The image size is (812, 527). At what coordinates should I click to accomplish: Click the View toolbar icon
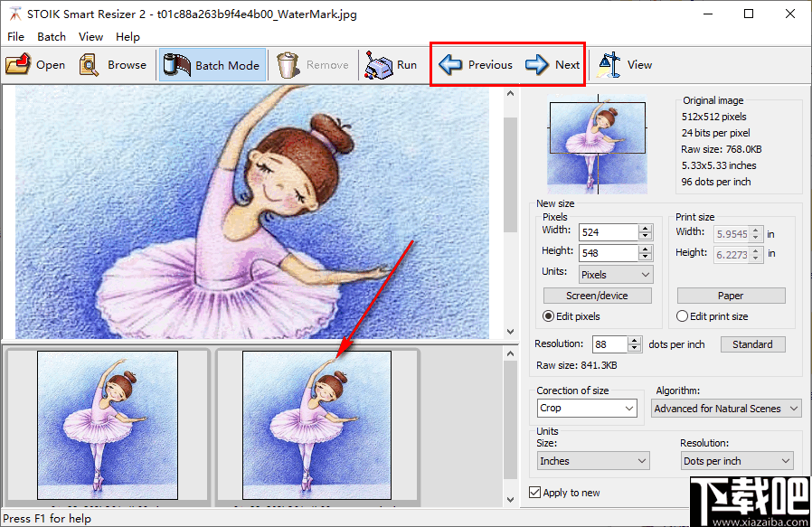click(610, 65)
